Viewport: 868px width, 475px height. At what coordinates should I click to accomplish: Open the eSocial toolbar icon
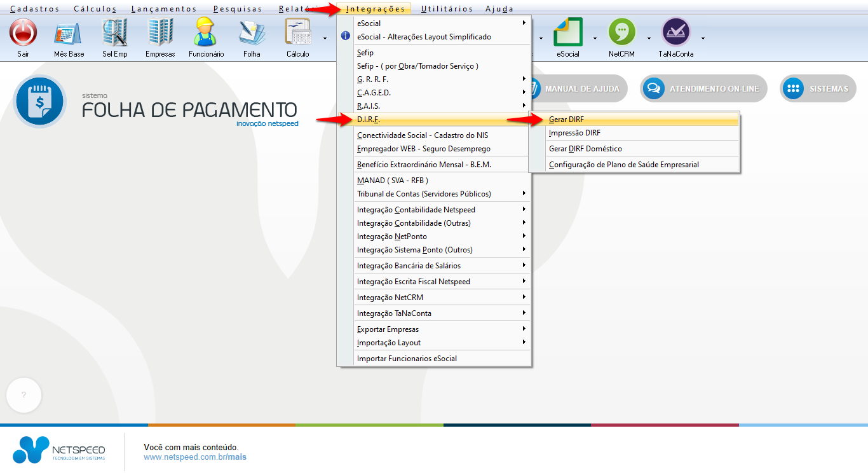(x=568, y=32)
